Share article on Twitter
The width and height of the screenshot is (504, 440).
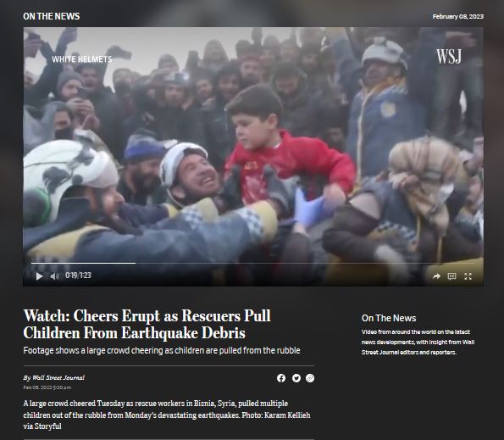[296, 378]
